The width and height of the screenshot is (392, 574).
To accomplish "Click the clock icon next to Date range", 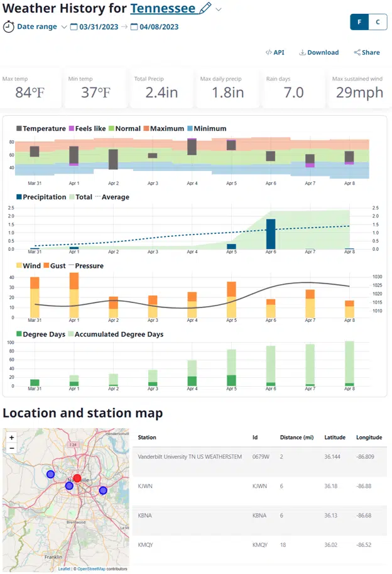I will tap(8, 26).
